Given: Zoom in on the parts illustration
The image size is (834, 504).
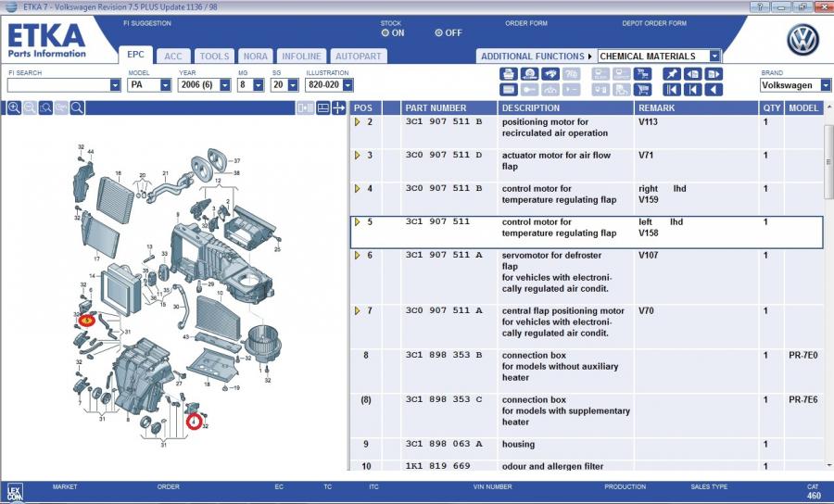Looking at the screenshot, I should tap(14, 108).
